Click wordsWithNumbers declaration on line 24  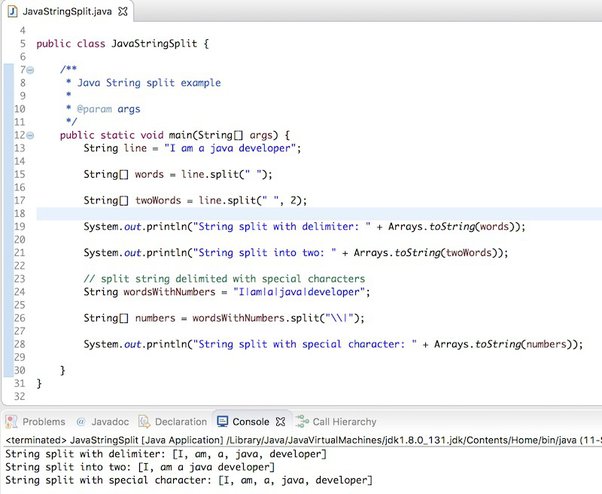click(x=169, y=292)
